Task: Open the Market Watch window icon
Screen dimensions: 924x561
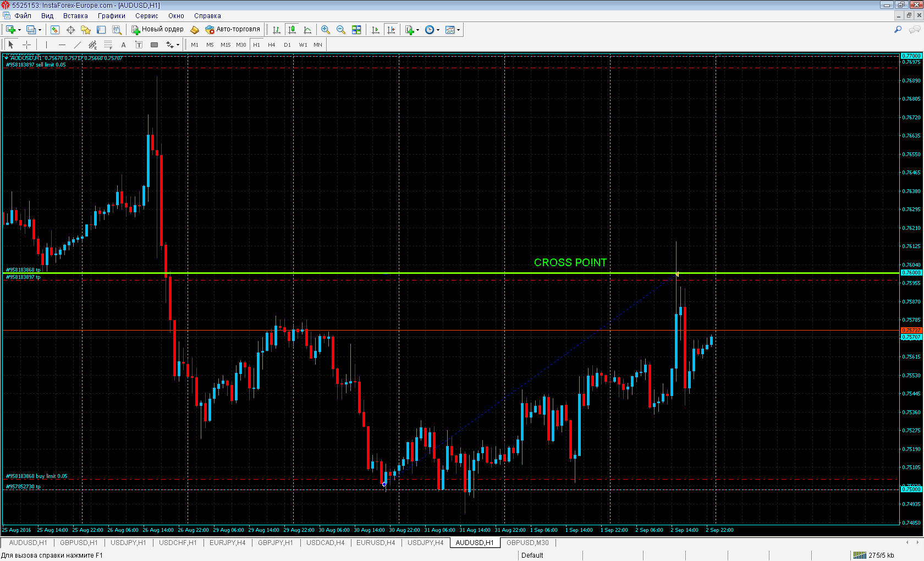Action: tap(55, 30)
